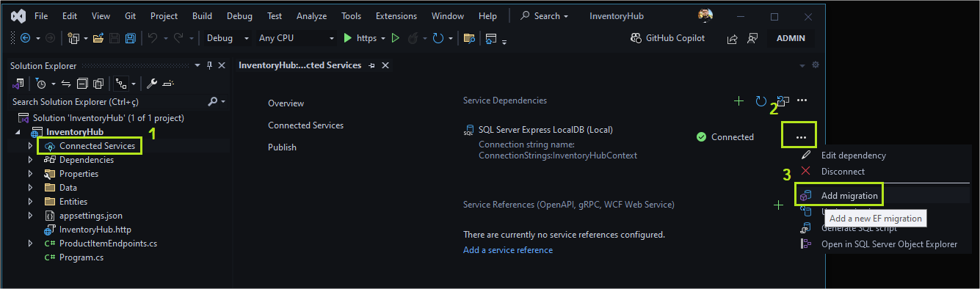Screen dimensions: 980x289
Task: Open Properties wrench icon in Solution Explorer
Action: click(152, 84)
